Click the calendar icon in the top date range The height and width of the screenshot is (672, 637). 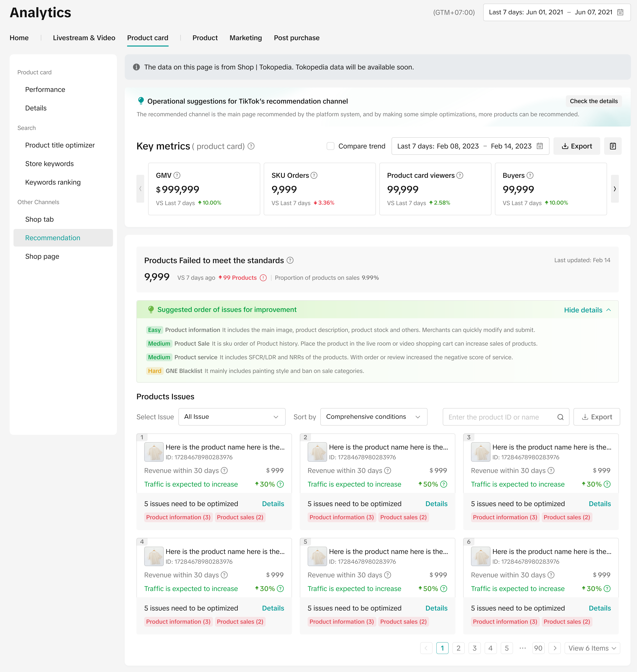620,12
